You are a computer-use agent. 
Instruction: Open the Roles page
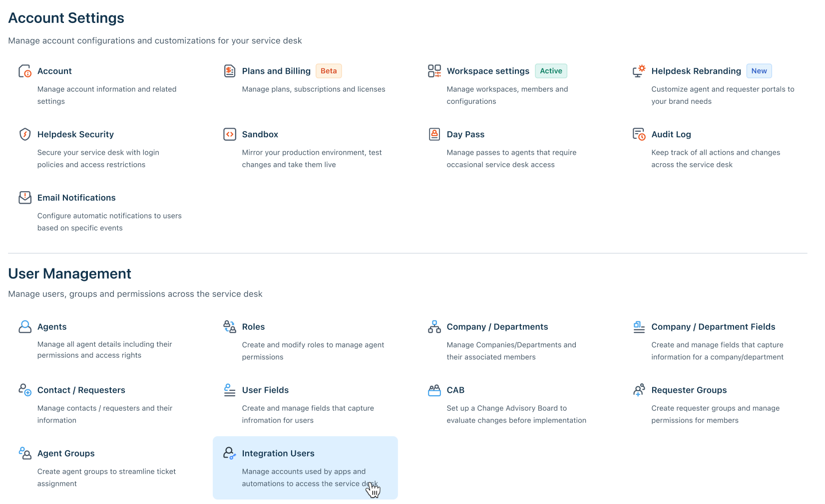(x=253, y=327)
